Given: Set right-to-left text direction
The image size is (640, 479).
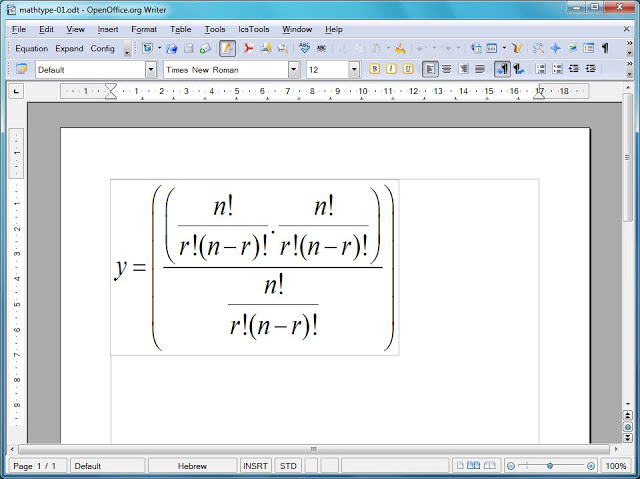Looking at the screenshot, I should point(519,69).
